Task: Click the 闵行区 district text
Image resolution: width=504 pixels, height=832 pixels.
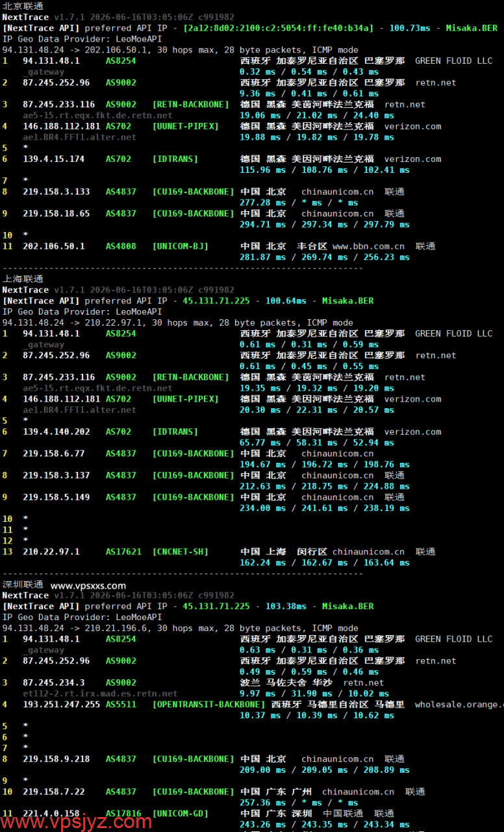Action: [x=312, y=552]
